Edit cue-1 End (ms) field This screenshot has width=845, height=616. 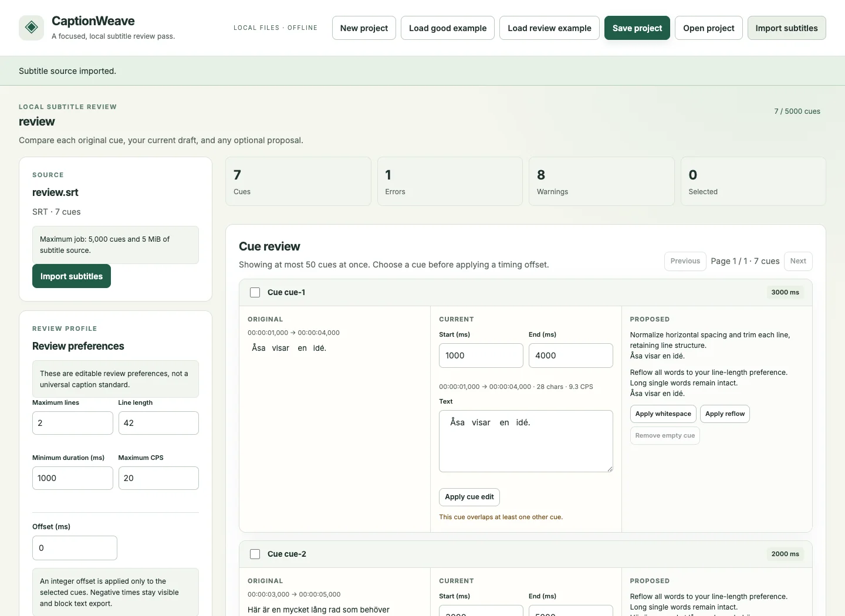coord(571,356)
